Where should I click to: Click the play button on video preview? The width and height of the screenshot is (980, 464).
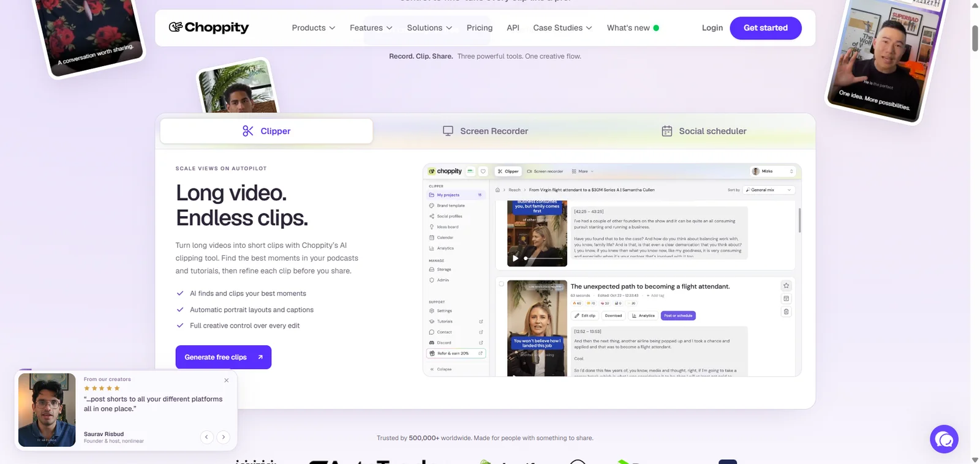(x=515, y=258)
